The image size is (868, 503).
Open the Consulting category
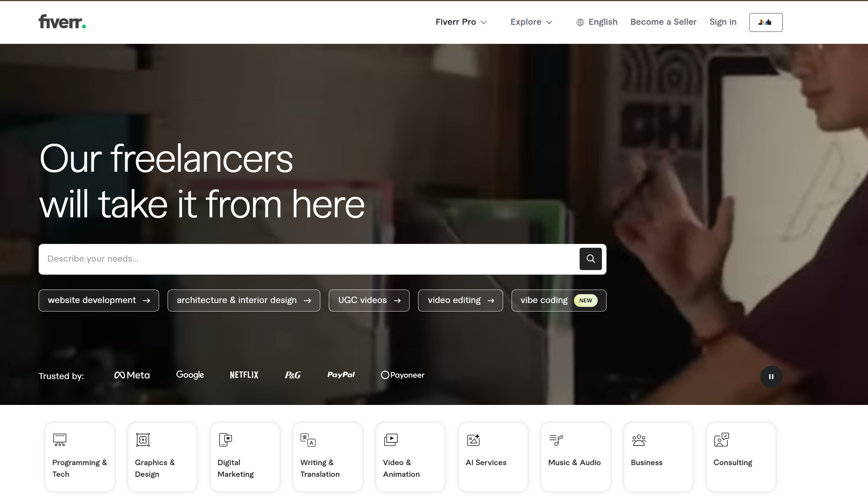click(740, 457)
